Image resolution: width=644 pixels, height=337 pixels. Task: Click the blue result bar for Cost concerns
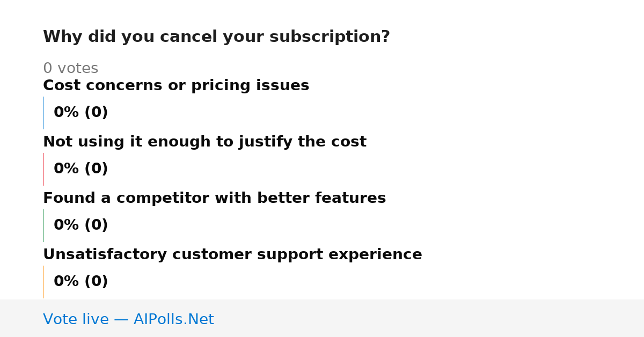tap(43, 113)
